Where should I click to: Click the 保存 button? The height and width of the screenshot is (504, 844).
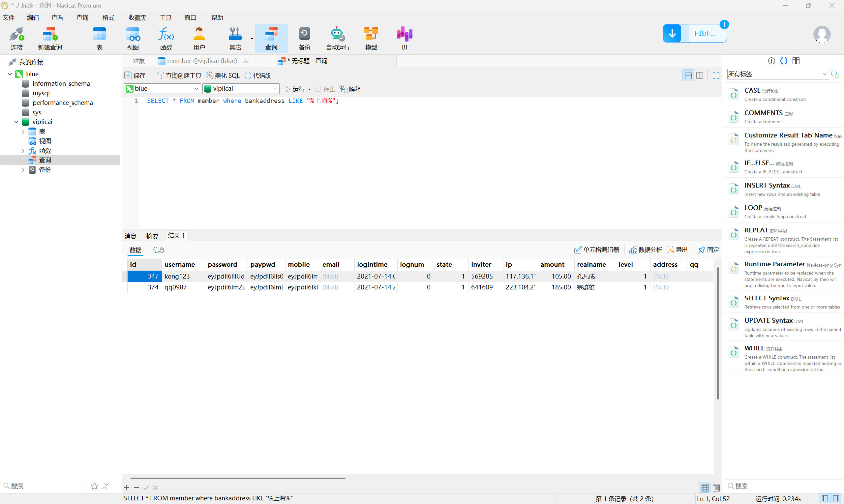pos(135,75)
